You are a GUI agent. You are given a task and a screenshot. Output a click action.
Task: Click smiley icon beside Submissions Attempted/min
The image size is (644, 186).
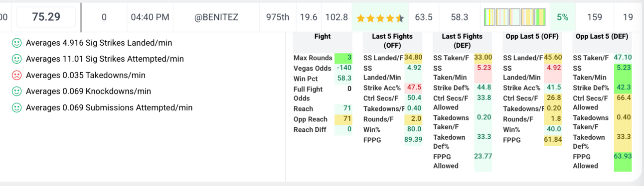point(16,108)
